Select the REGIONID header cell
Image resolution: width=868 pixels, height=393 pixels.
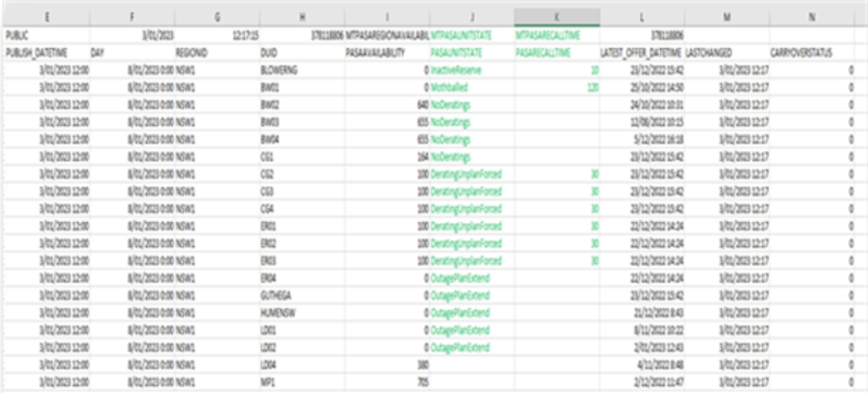[x=192, y=54]
